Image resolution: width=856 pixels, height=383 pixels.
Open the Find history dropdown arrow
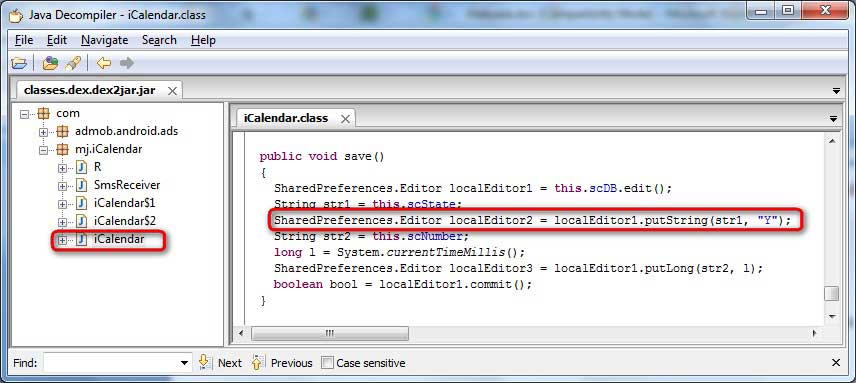coord(185,363)
